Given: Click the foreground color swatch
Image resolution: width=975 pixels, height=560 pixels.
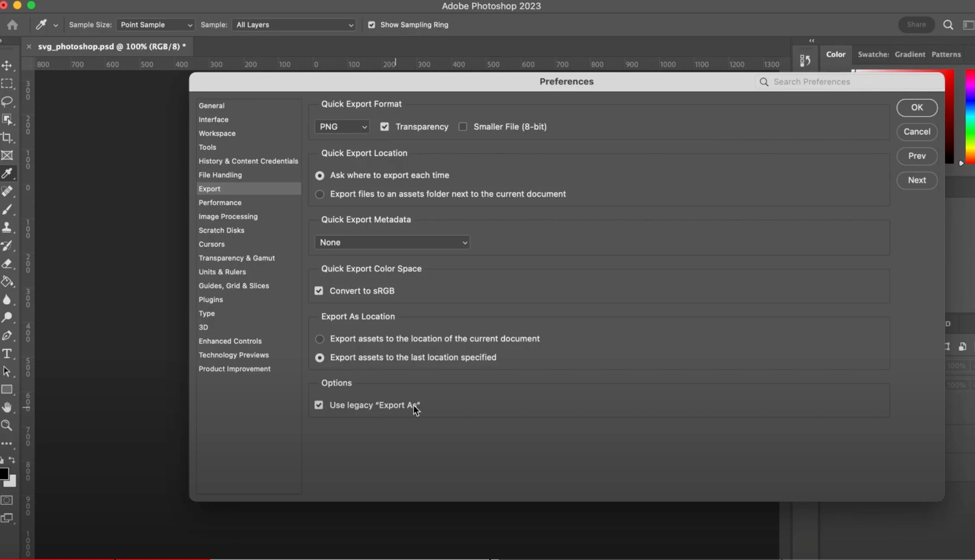Looking at the screenshot, I should (x=3, y=474).
